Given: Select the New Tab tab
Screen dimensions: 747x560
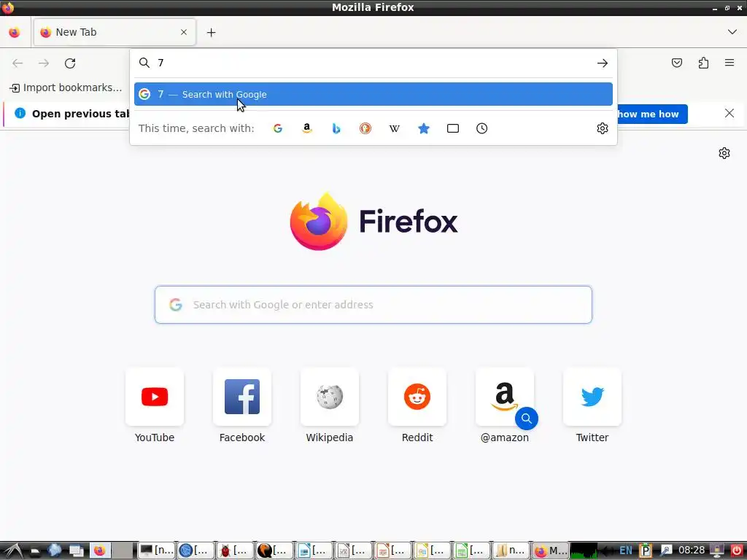Looking at the screenshot, I should coord(115,32).
